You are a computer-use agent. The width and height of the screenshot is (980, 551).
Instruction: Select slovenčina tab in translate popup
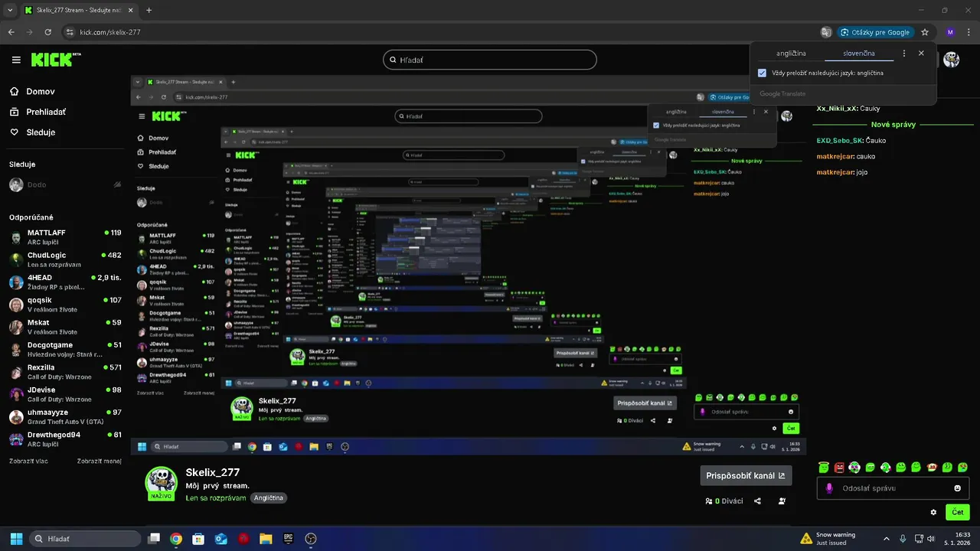(859, 54)
